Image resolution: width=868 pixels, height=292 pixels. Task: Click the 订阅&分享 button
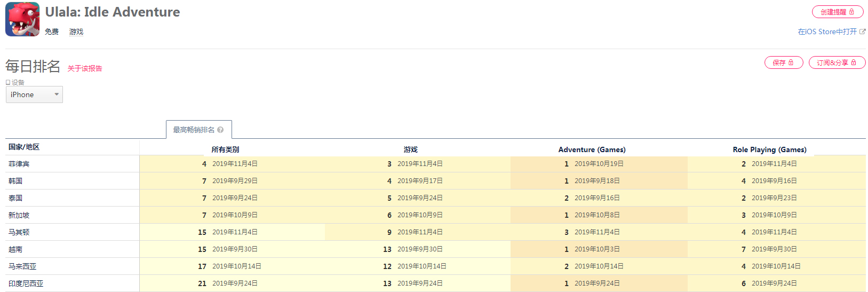(x=837, y=62)
